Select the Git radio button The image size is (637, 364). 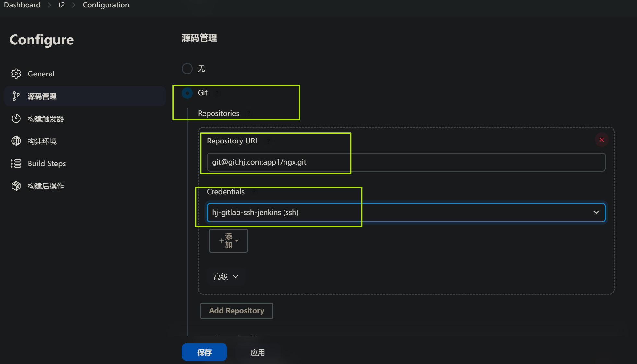coord(187,93)
